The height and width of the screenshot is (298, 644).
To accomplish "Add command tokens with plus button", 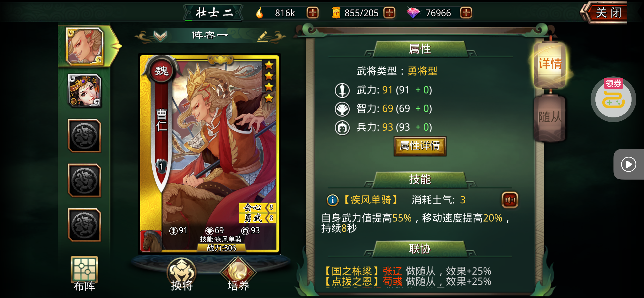I will [x=389, y=13].
